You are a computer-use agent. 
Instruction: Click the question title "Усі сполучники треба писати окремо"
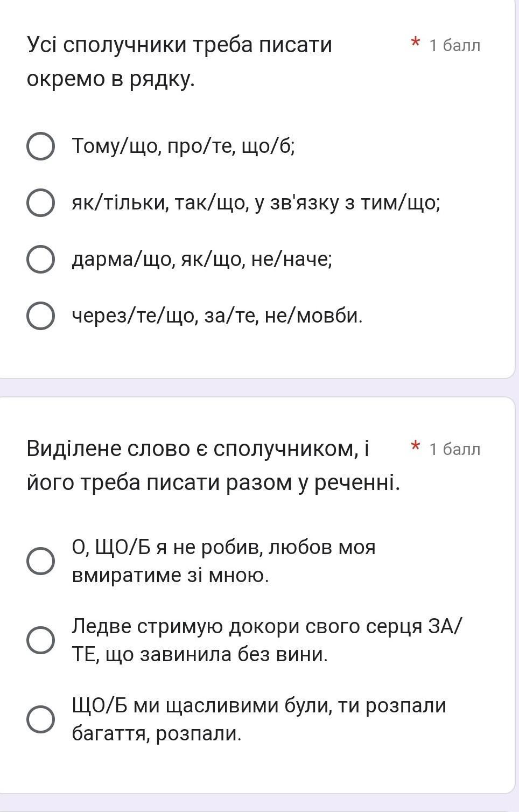(179, 61)
